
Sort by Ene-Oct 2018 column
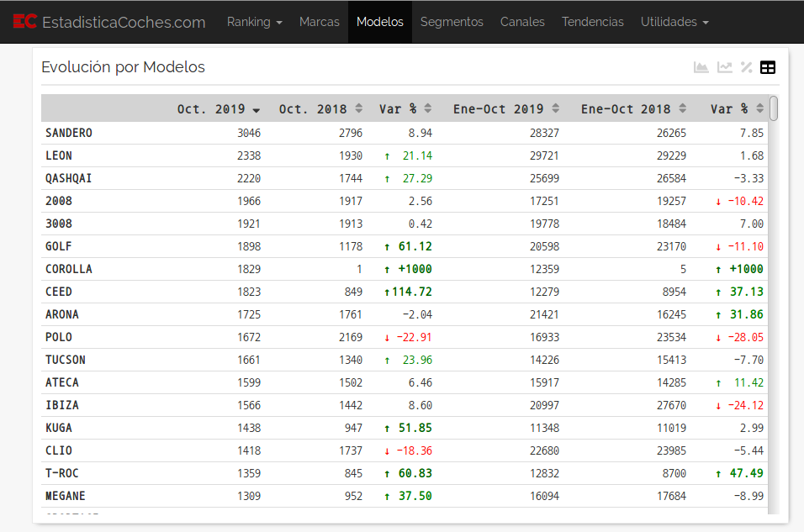633,108
